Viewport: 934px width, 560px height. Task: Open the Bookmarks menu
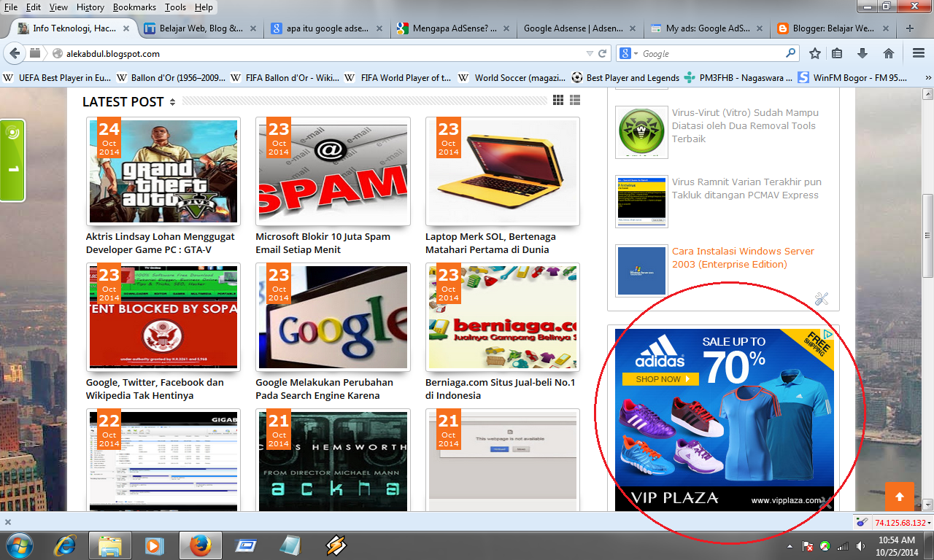tap(136, 7)
